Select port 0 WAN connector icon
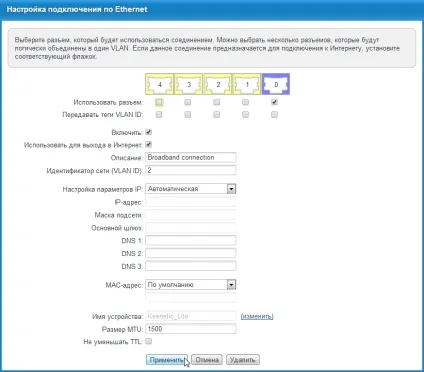Image resolution: width=424 pixels, height=372 pixels. (276, 84)
